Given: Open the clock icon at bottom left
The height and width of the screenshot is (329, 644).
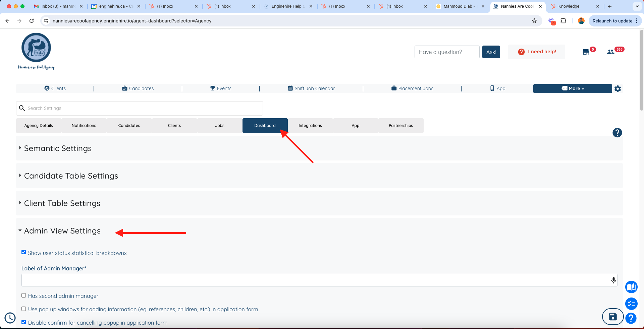Looking at the screenshot, I should (x=10, y=318).
